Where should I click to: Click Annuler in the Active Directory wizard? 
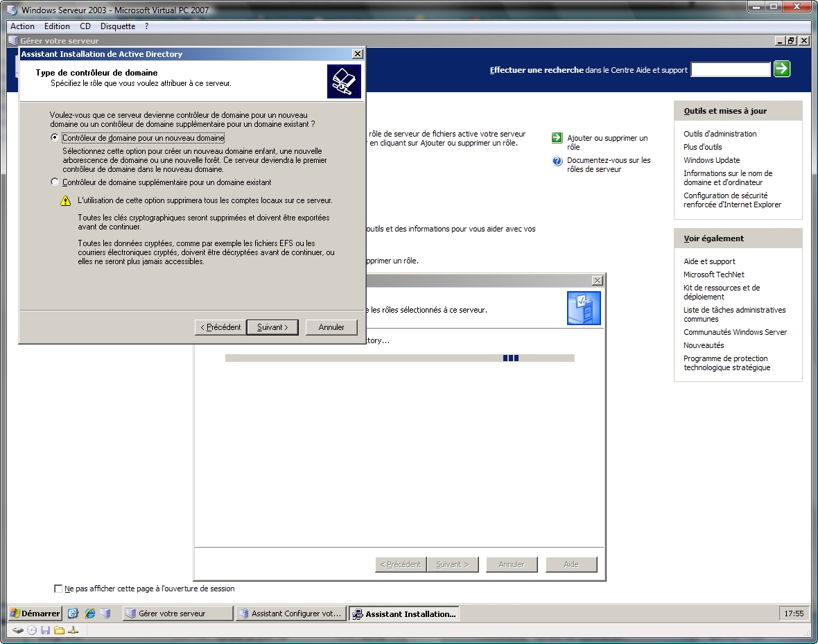pyautogui.click(x=331, y=327)
